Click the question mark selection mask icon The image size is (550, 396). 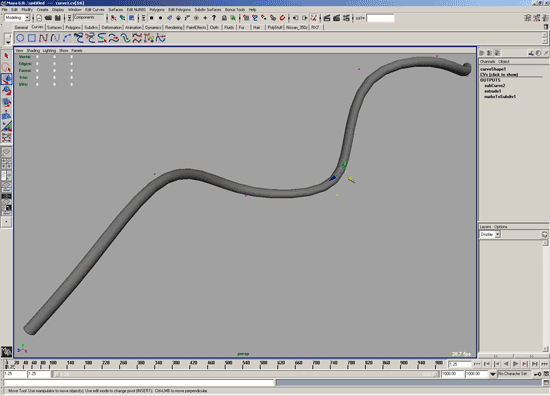214,18
